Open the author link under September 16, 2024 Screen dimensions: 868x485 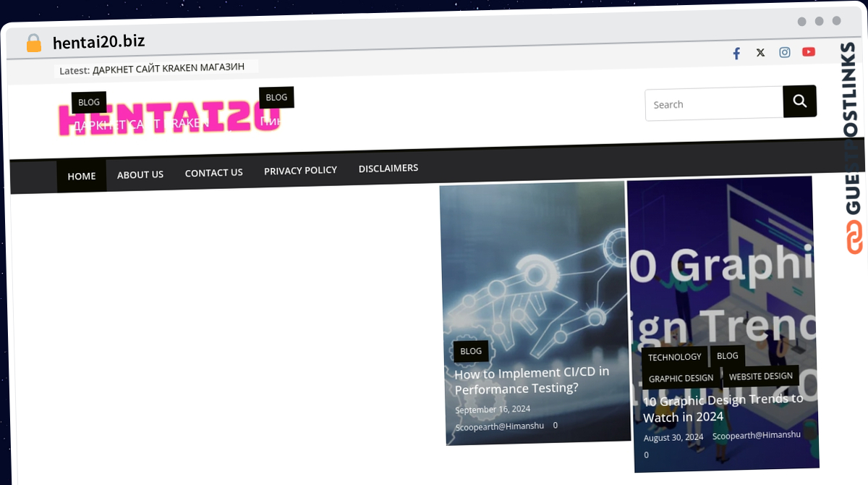[x=499, y=426]
